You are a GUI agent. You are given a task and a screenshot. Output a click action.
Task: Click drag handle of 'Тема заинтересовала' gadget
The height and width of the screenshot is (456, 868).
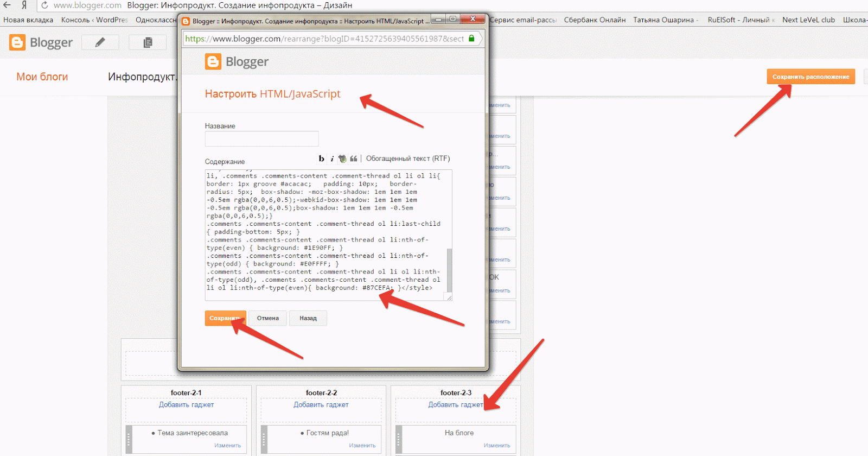[x=129, y=439]
